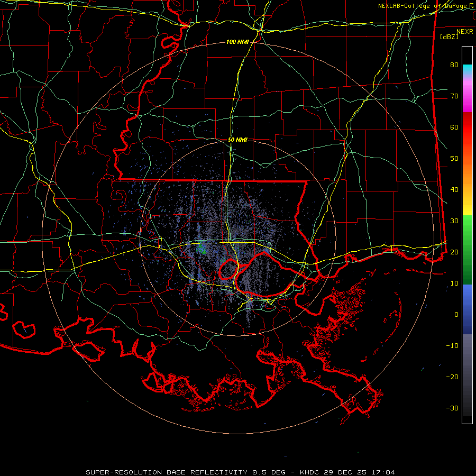Click the 30 value on dBZ scale

pos(454,221)
